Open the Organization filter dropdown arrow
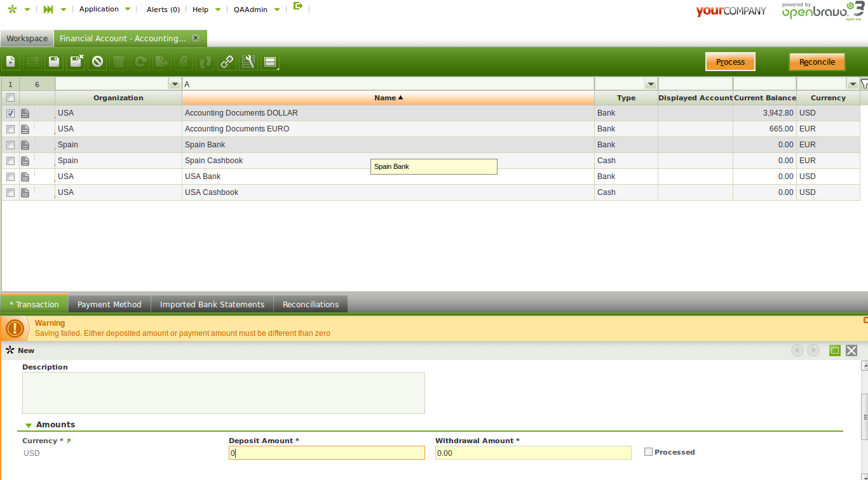This screenshot has height=480, width=868. (x=175, y=84)
